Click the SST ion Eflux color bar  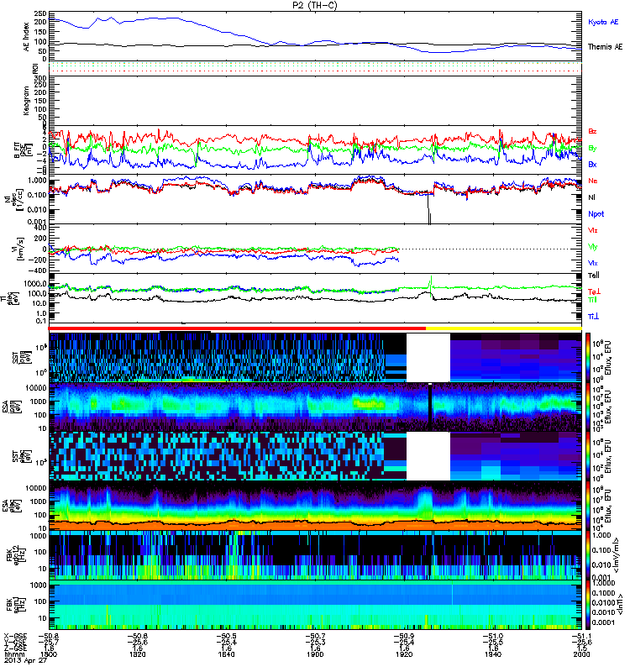[588, 358]
